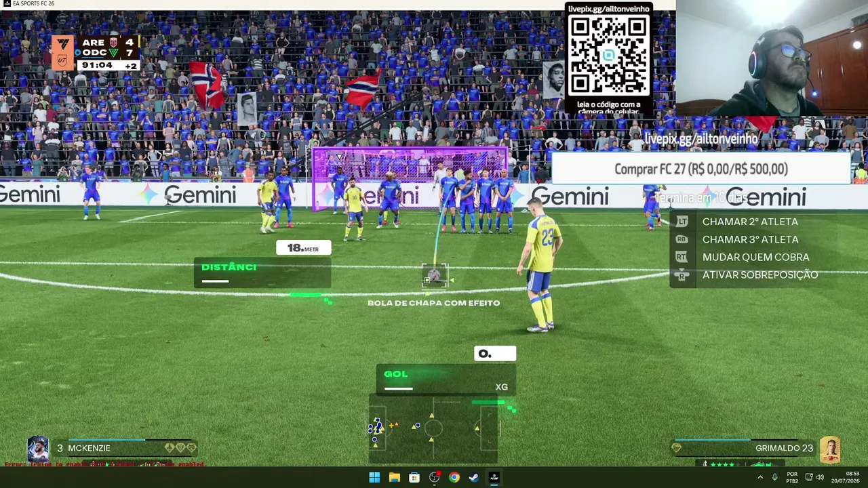This screenshot has width=868, height=488.
Task: Click McKenzie's blue stamina bar
Action: [x=106, y=440]
